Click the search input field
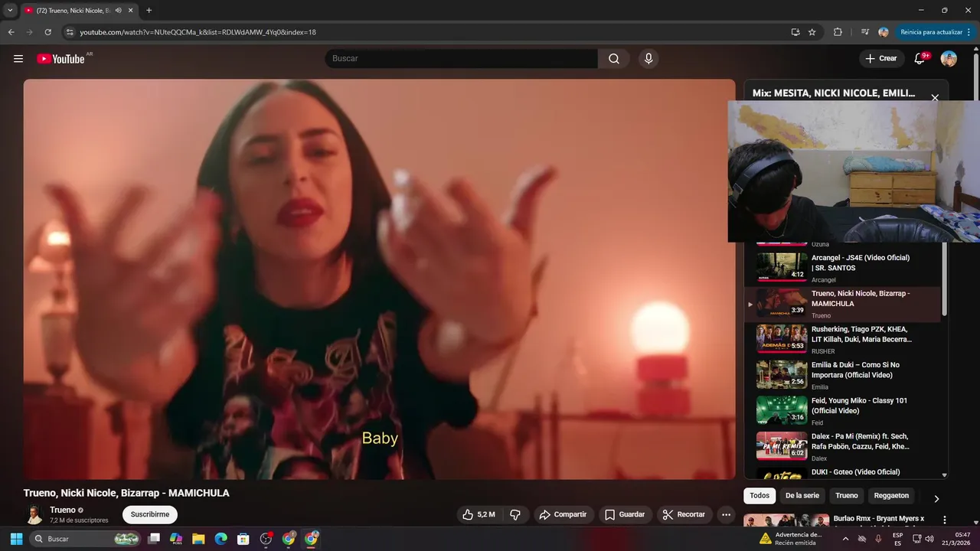This screenshot has height=551, width=980. coord(462,59)
